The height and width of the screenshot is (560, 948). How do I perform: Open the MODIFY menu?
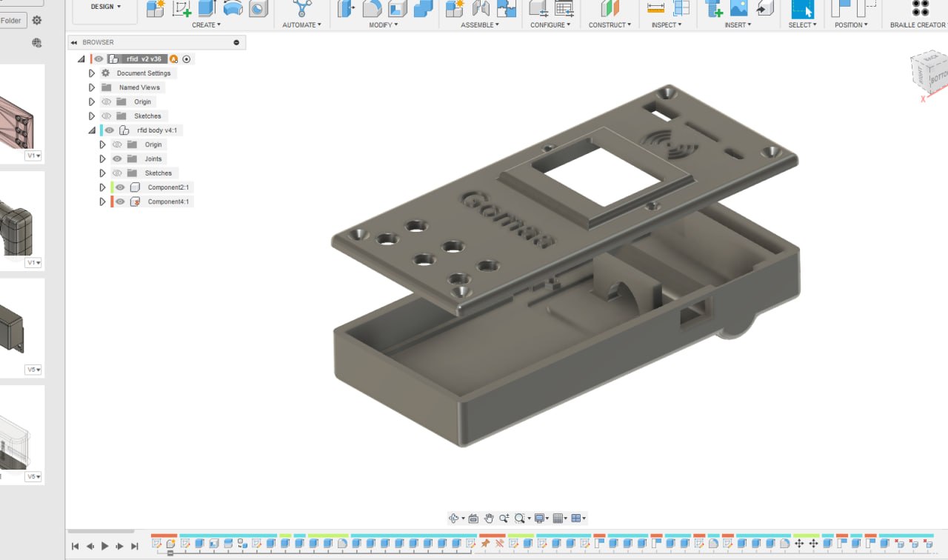[x=383, y=25]
